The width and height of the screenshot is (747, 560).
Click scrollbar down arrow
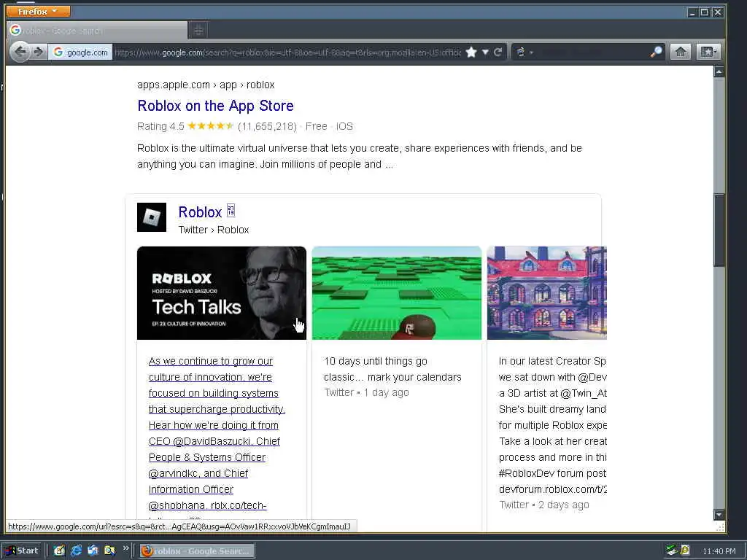[719, 514]
